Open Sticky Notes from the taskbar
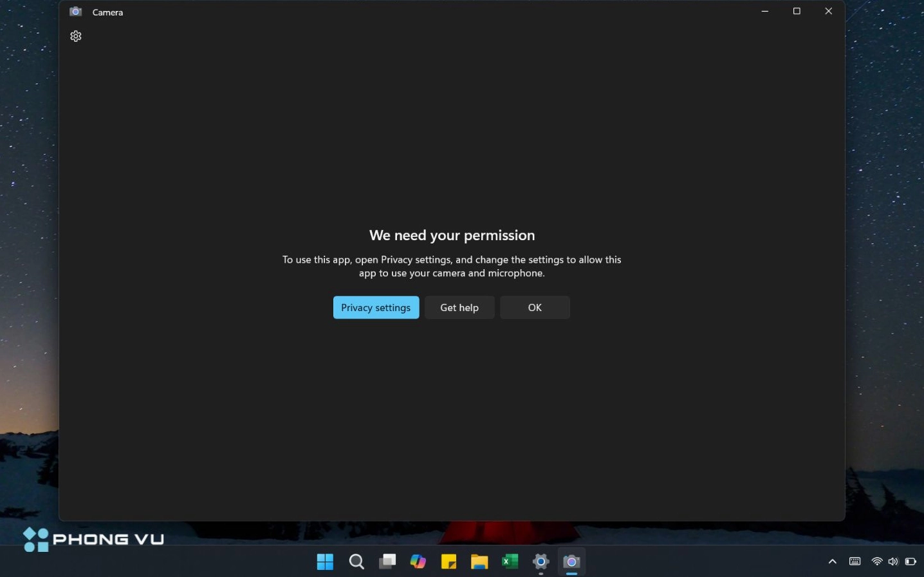 pos(448,562)
